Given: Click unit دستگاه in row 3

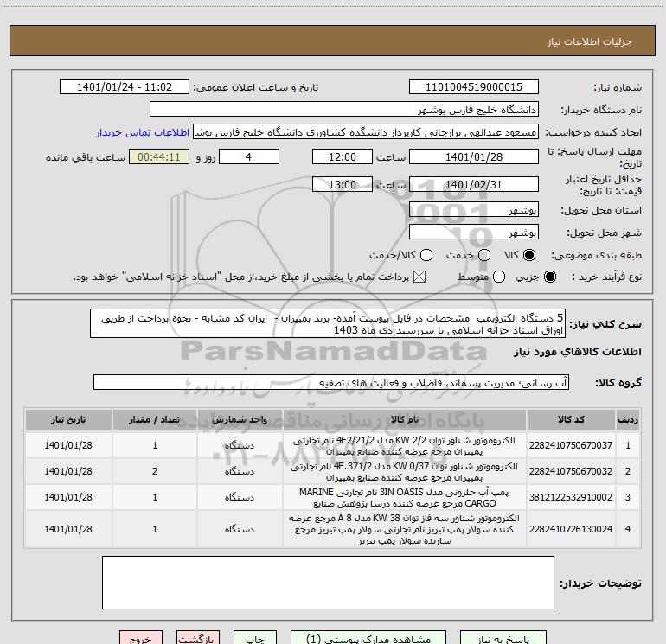Looking at the screenshot, I should point(240,497).
